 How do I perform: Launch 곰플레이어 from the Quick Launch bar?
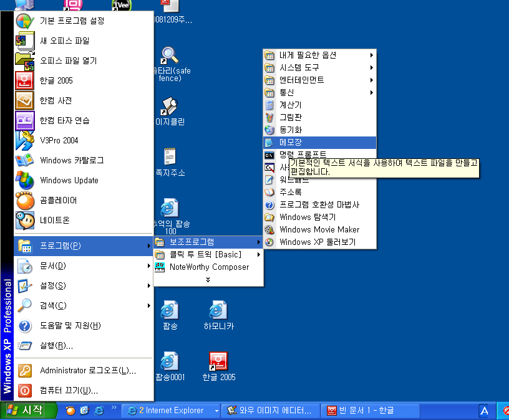70,411
